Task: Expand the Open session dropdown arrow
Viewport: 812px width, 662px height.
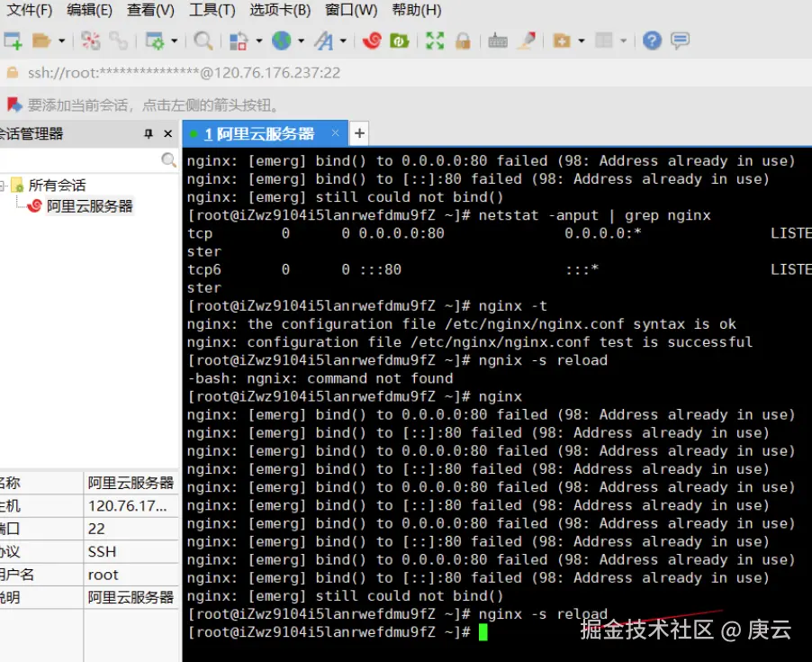Action: coord(61,41)
